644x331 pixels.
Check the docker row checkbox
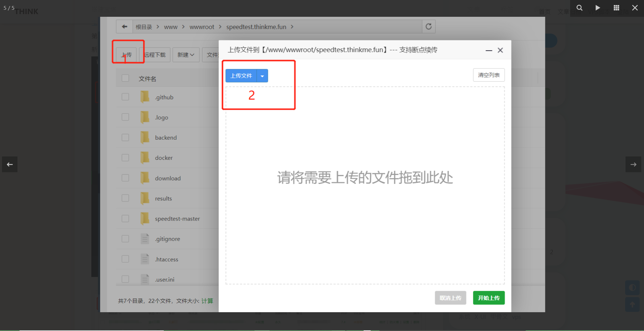point(125,158)
